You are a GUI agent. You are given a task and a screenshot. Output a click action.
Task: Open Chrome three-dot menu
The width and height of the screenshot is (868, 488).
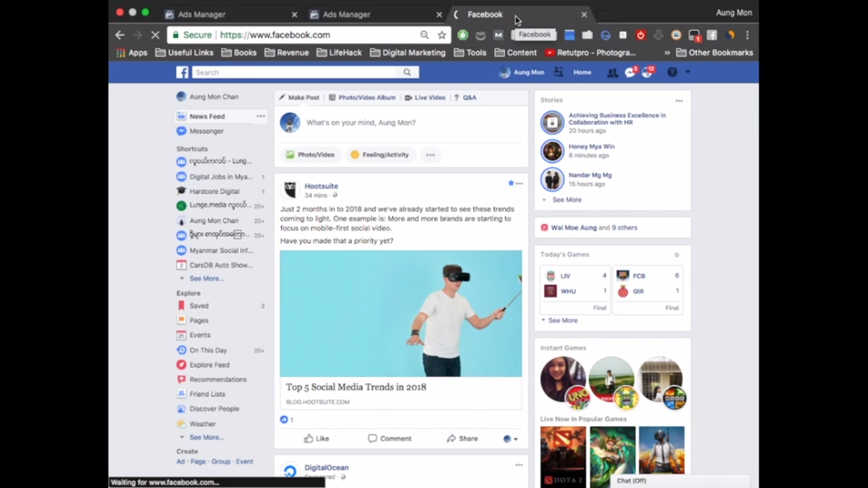(747, 35)
